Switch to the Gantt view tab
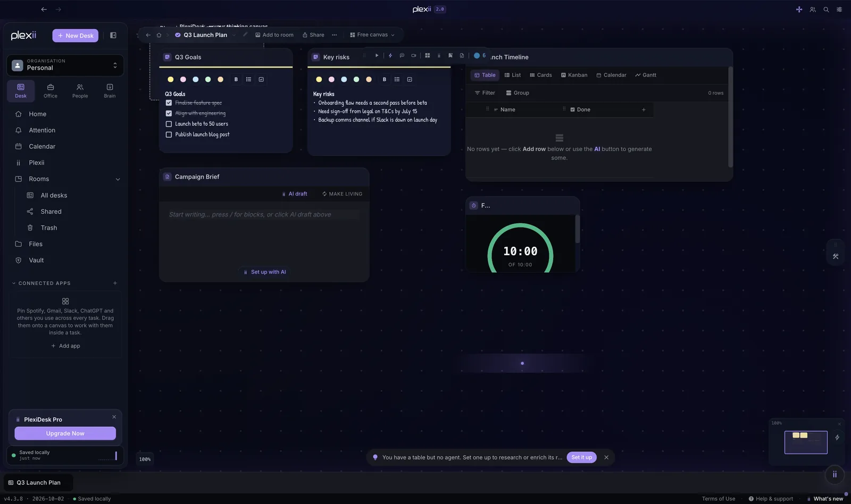This screenshot has height=504, width=851. pyautogui.click(x=646, y=75)
